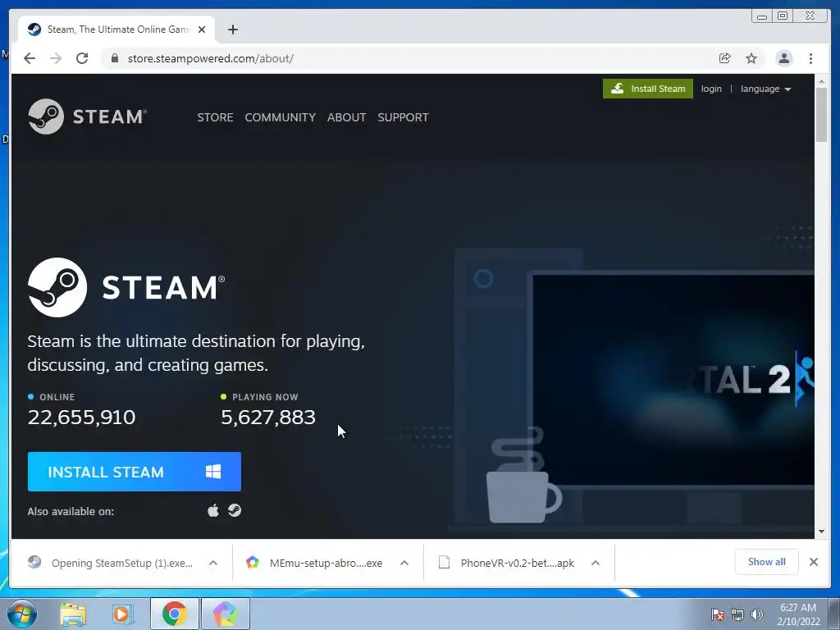The image size is (840, 630).
Task: Click the Portal 2 preview screen
Action: click(673, 379)
